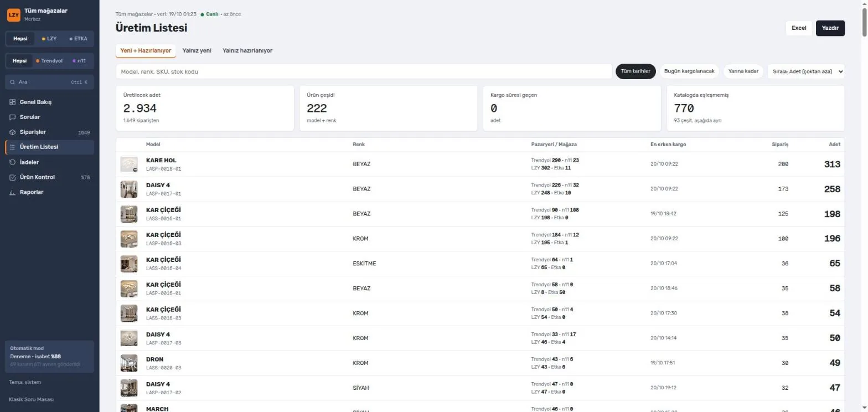Click the Sipariş column header
Image resolution: width=868 pixels, height=412 pixels.
pos(780,145)
